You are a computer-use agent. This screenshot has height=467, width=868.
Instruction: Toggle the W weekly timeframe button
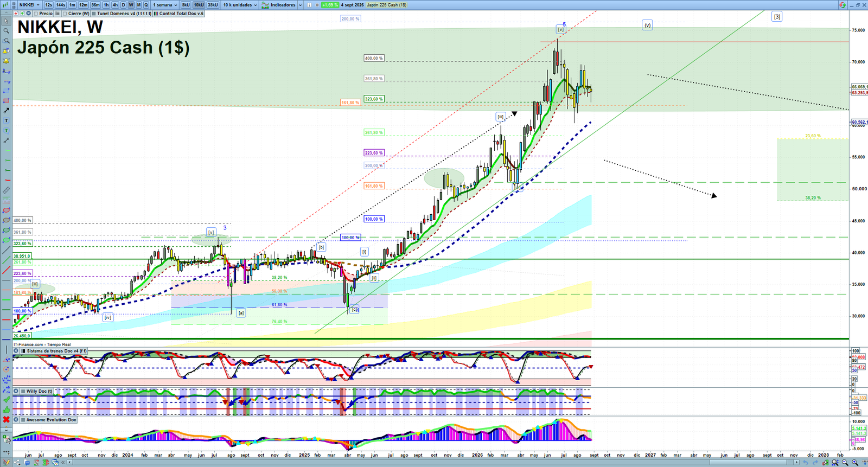(x=131, y=5)
